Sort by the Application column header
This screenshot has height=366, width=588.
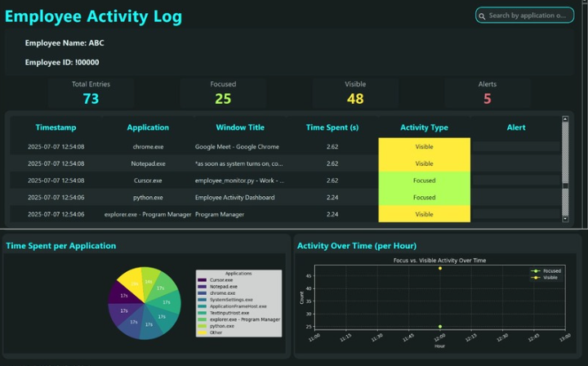[x=148, y=127]
